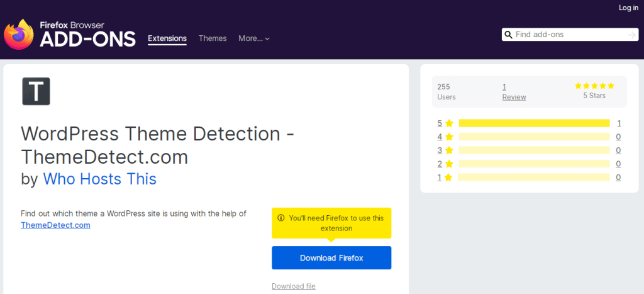
Task: Click the ThemeDetect T extension icon
Action: (36, 91)
